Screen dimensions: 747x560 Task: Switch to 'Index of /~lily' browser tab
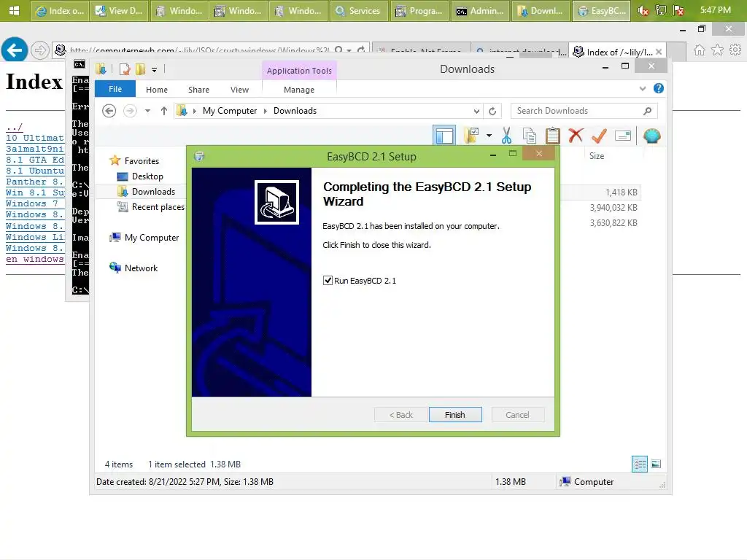click(x=617, y=52)
